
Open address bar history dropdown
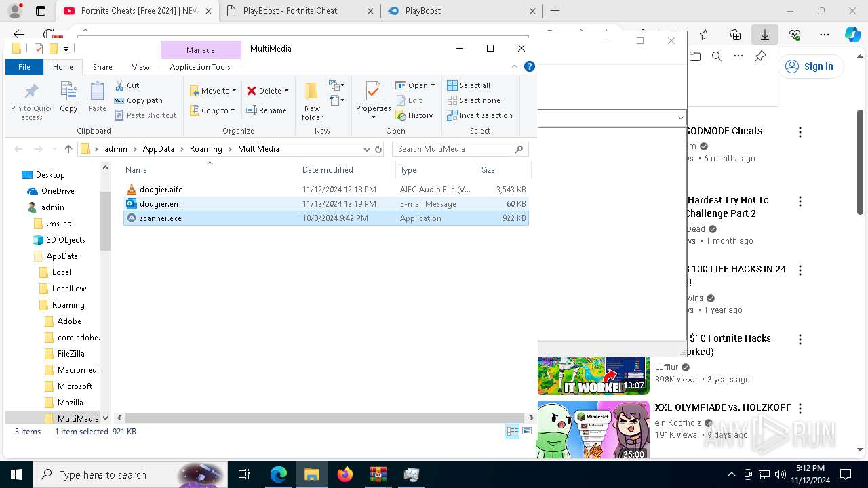(x=367, y=149)
